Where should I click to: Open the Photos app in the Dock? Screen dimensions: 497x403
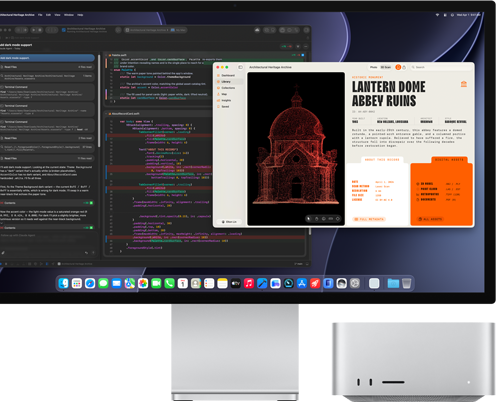143,283
